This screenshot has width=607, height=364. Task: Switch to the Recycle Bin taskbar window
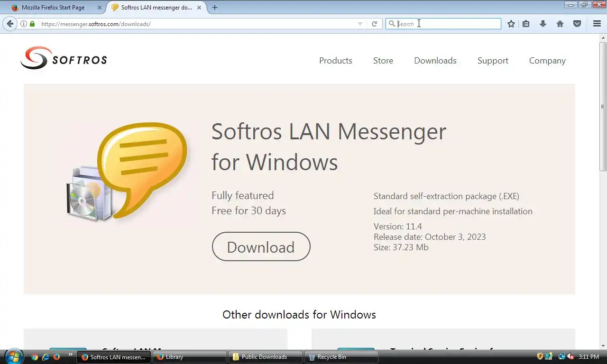coord(341,357)
